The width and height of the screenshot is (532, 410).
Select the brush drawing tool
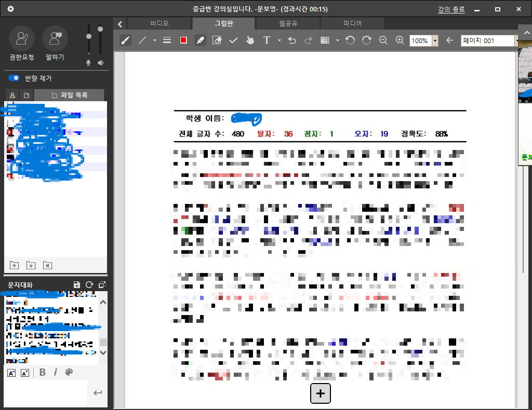click(125, 40)
